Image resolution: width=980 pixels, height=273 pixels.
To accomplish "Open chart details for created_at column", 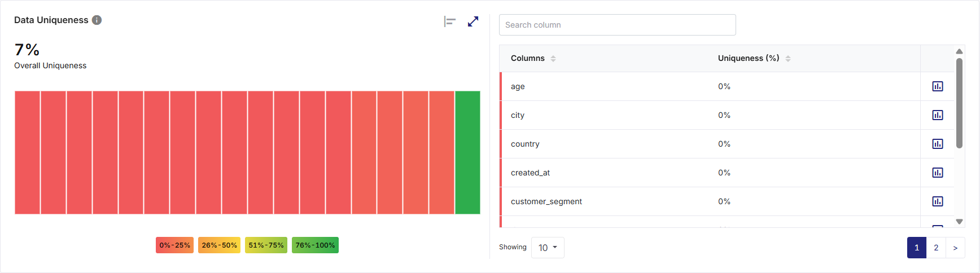I will click(x=938, y=173).
